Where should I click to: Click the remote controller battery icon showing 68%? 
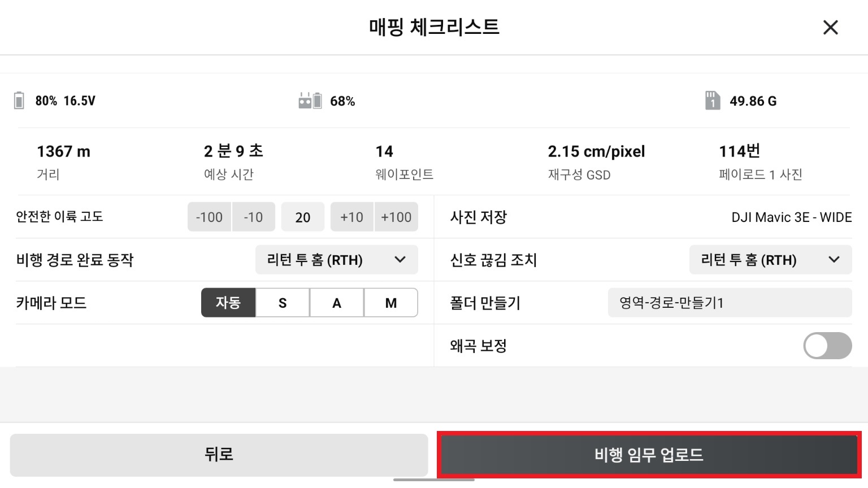(310, 101)
